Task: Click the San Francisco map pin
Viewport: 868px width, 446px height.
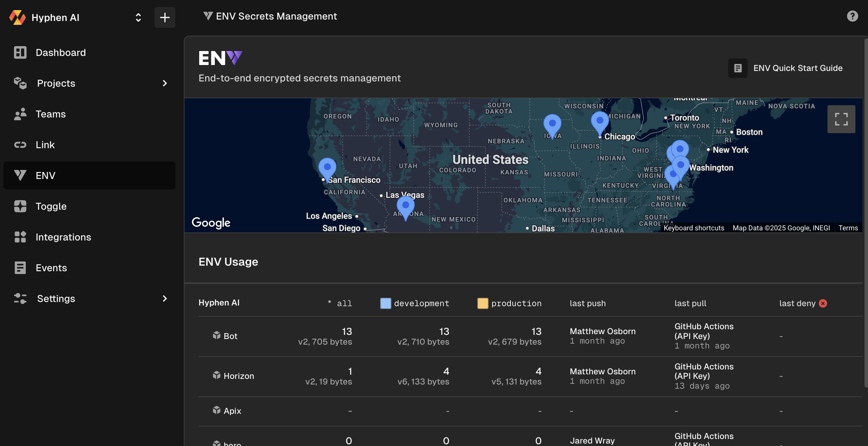Action: [x=327, y=170]
